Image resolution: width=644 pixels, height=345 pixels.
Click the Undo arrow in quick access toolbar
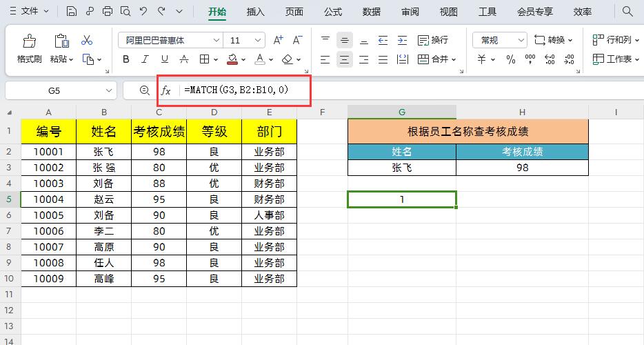143,11
